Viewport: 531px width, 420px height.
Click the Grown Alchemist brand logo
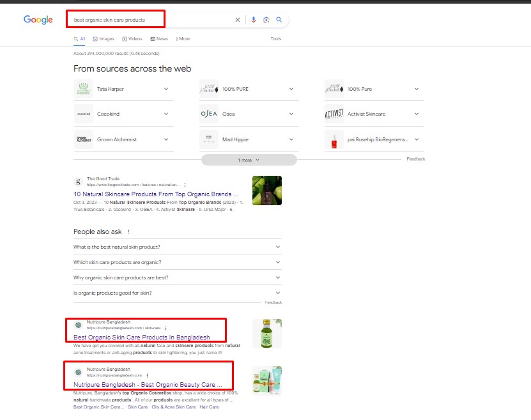coord(83,139)
